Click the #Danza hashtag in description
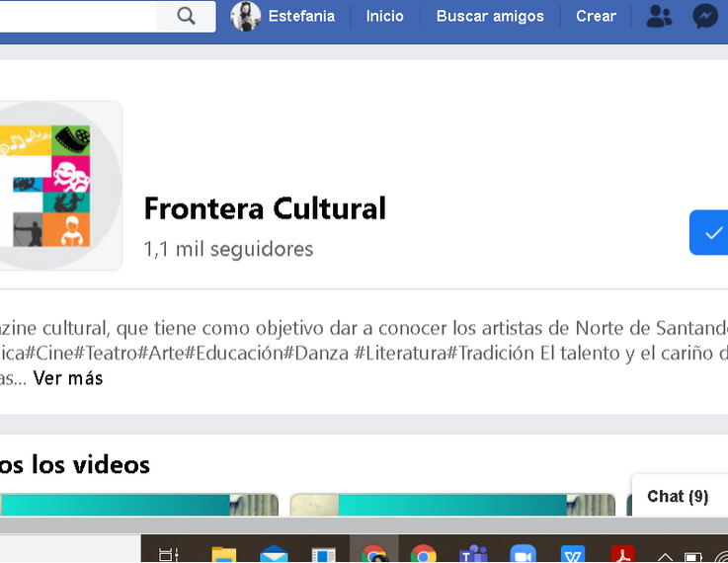The width and height of the screenshot is (728, 563). 316,354
